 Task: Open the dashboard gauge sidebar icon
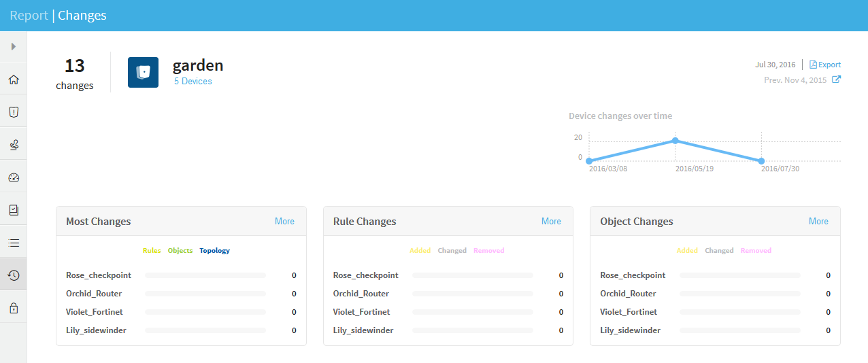[14, 177]
